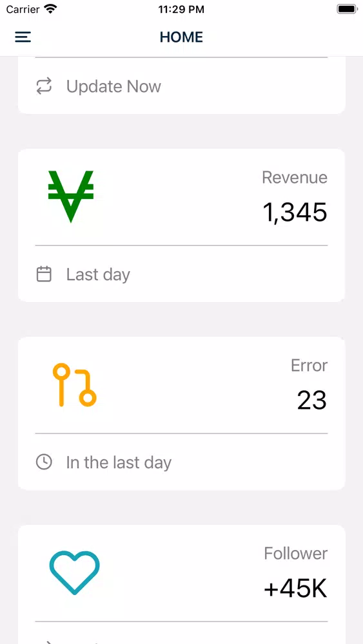This screenshot has height=644, width=363.
Task: Click the teal heart Follower icon
Action: coord(74,573)
